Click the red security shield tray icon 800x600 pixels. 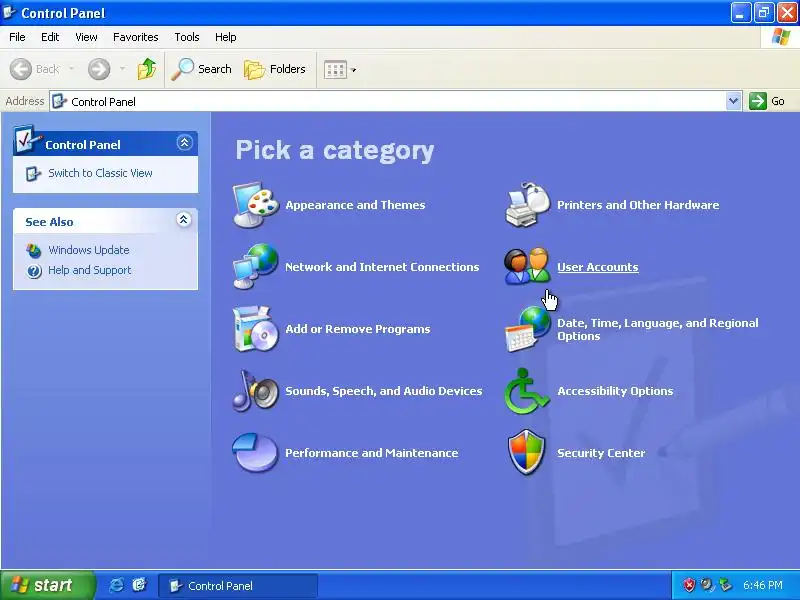pyautogui.click(x=689, y=585)
